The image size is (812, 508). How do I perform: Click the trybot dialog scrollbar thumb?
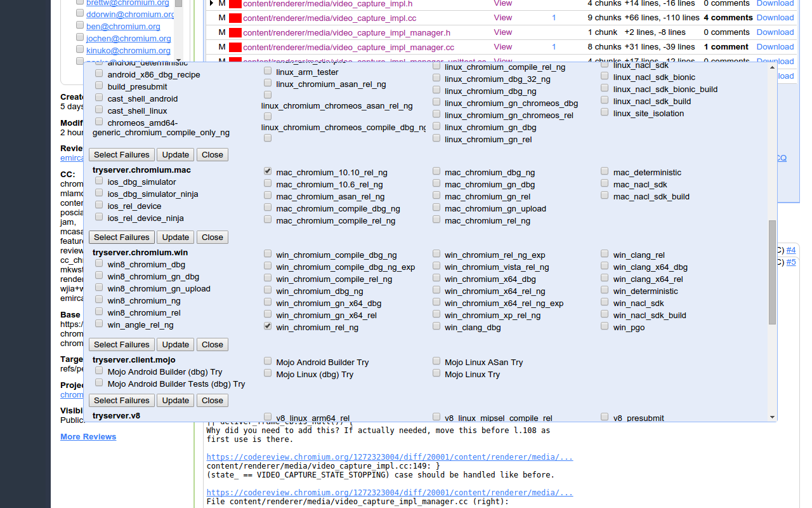[x=772, y=272]
